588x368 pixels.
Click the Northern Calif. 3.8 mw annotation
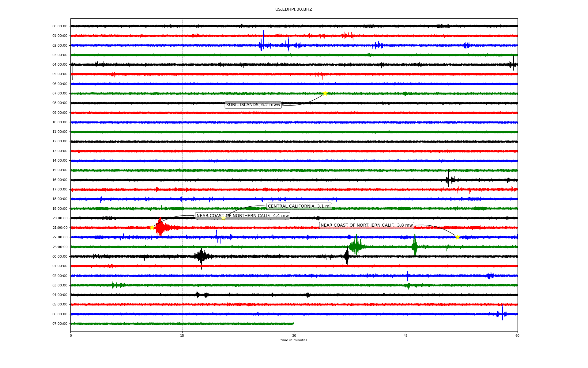(367, 225)
